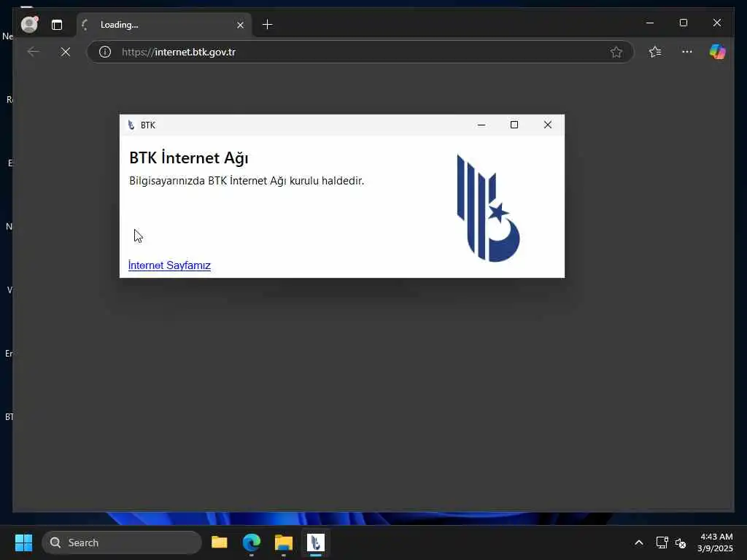Maximize the Edge browser window

[x=683, y=23]
